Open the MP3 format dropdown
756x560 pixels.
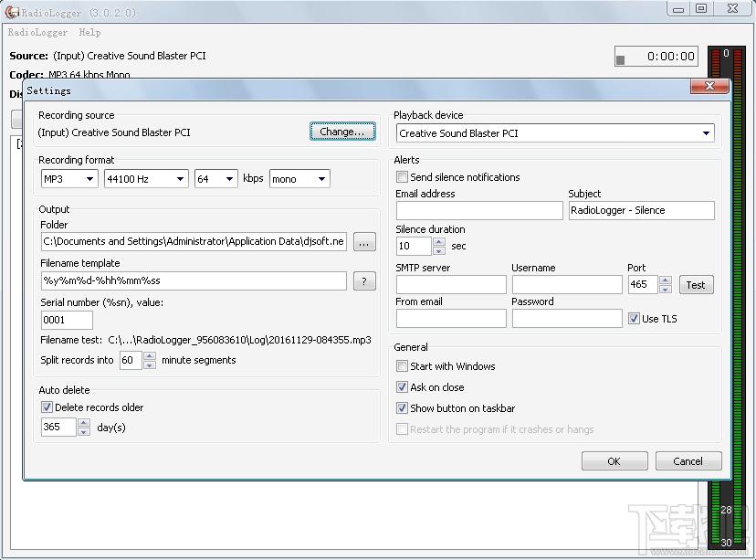[x=69, y=179]
